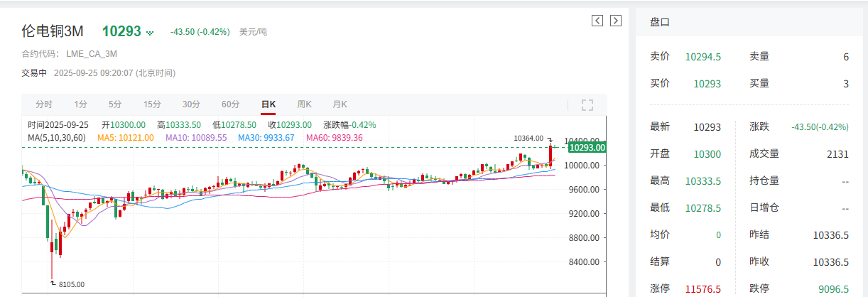The height and width of the screenshot is (297, 868).
Task: Click the 10293.00 current price tag
Action: coord(587,148)
